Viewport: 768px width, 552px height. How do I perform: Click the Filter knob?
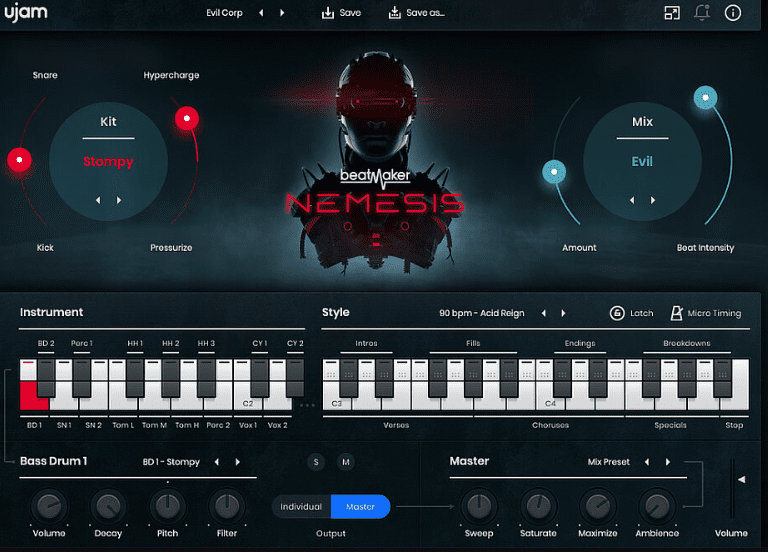(x=227, y=506)
